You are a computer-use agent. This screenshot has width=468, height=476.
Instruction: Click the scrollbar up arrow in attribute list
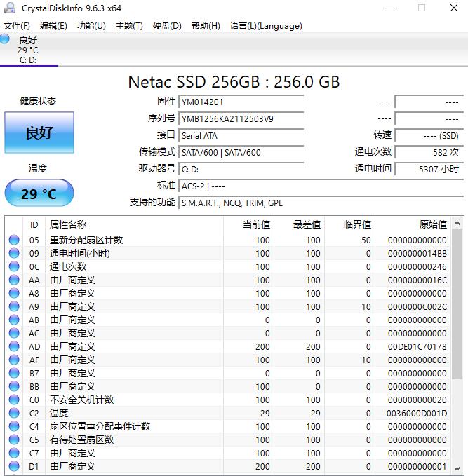457,224
